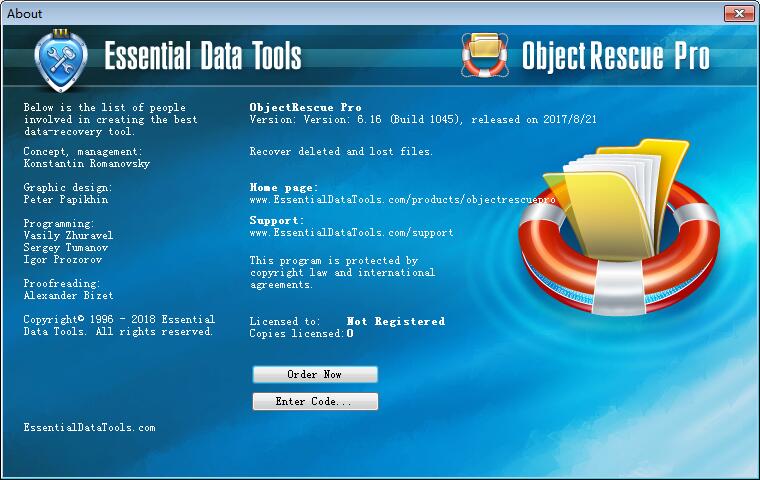Select the 'Not Registered' license text
The height and width of the screenshot is (480, 760).
(396, 321)
